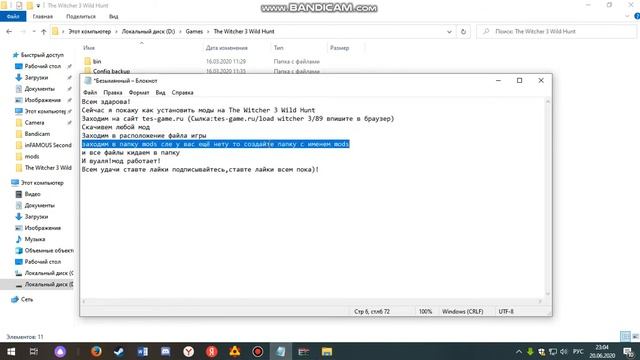Viewport: 640px width, 360px height.
Task: Open Notepad's Справка menu
Action: (182, 93)
